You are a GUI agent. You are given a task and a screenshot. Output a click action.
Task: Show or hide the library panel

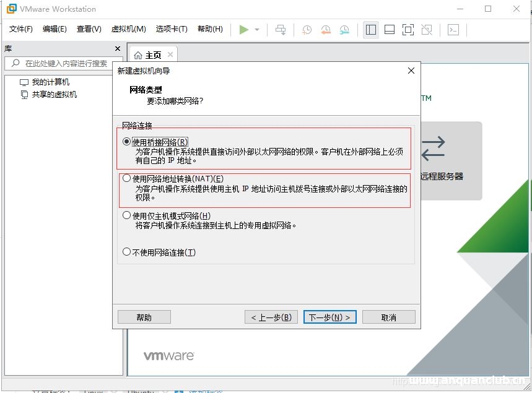370,29
